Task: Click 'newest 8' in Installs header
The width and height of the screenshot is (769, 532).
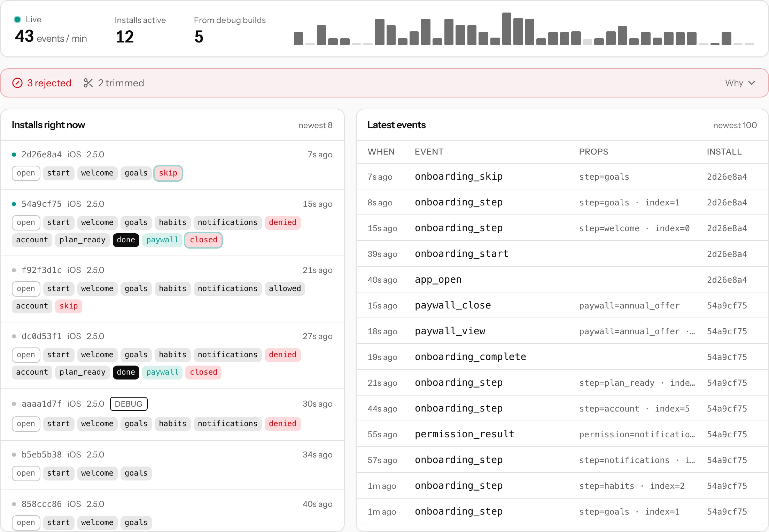Action: pos(315,125)
